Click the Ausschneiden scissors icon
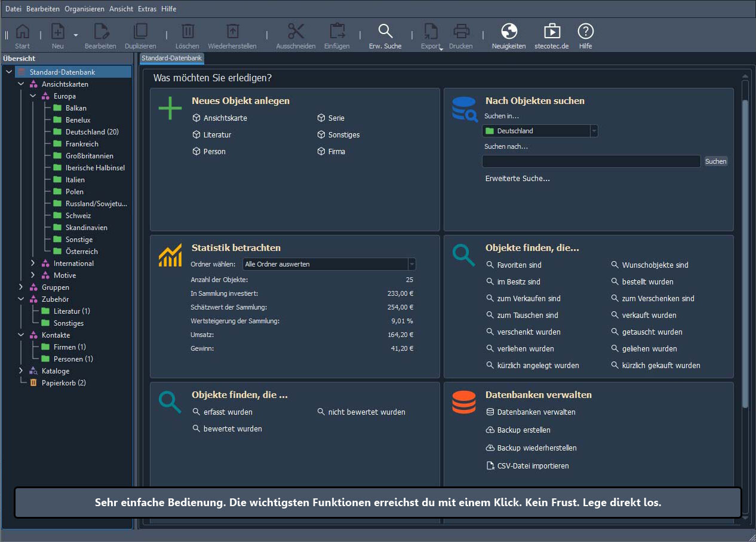The height and width of the screenshot is (542, 756). tap(296, 32)
